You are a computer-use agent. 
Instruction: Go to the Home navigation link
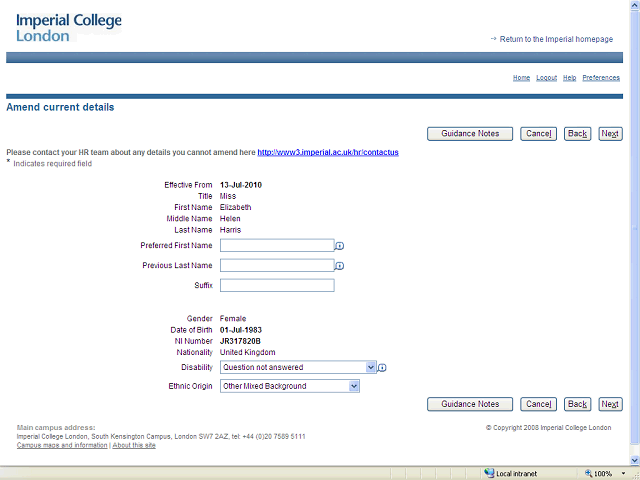521,78
